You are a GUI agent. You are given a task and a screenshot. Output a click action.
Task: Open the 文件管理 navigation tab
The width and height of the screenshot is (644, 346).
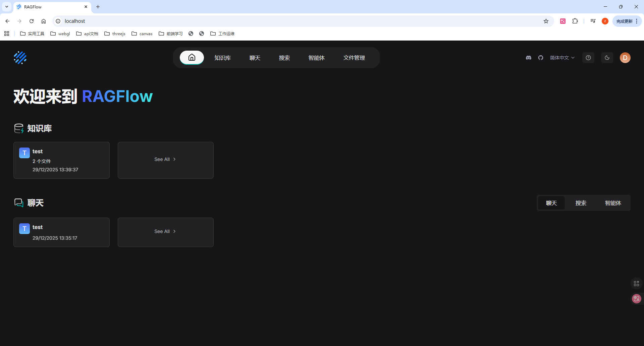pos(354,58)
